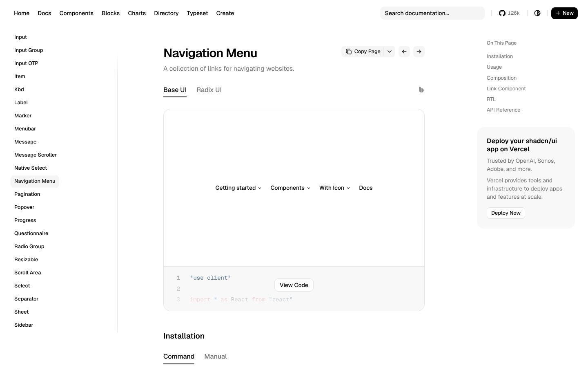This screenshot has height=368, width=588.
Task: Jump to Installation in On This Page
Action: [500, 56]
